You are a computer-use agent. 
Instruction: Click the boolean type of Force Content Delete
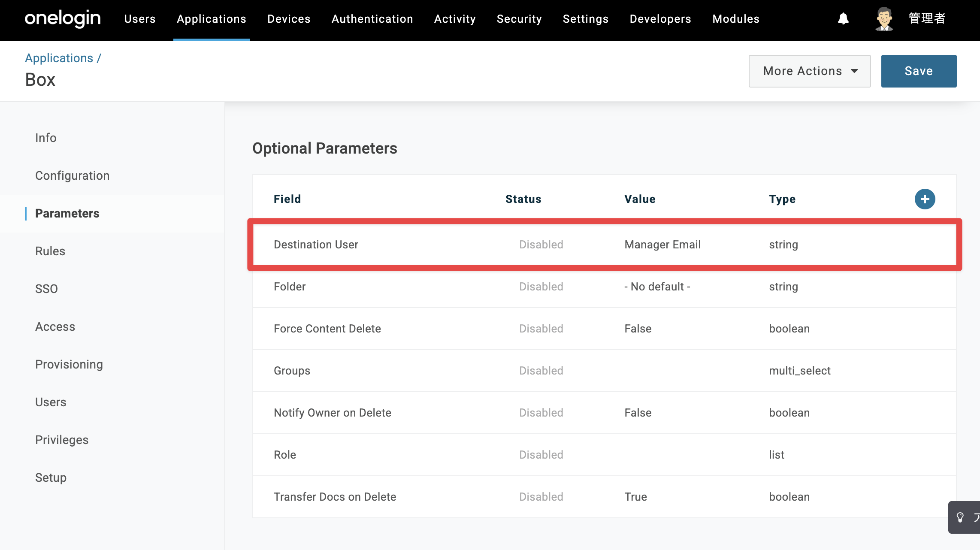coord(789,329)
